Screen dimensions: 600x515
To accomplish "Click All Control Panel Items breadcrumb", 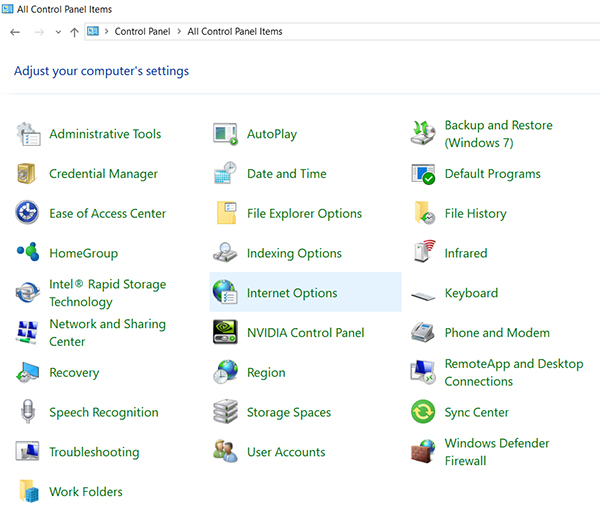I will [235, 31].
